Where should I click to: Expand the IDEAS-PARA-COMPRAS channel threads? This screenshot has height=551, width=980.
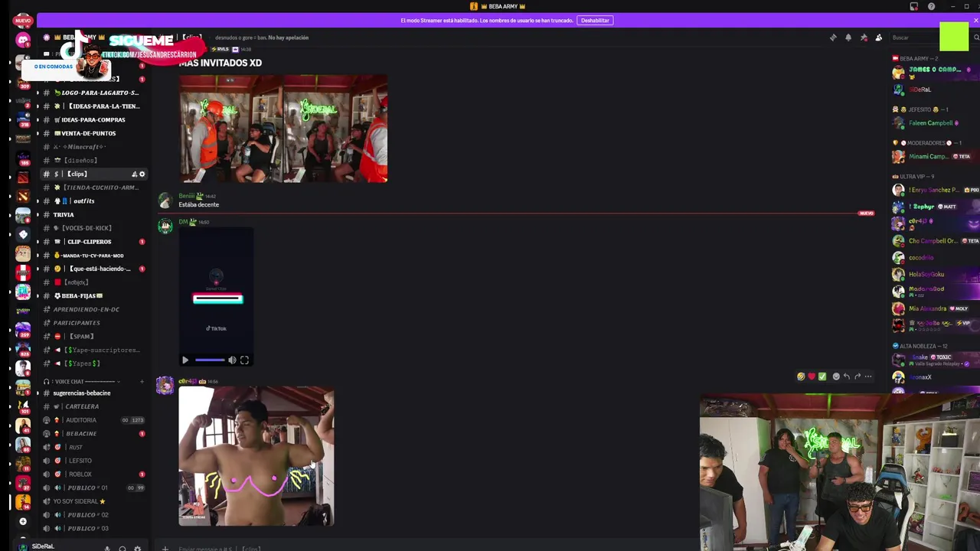click(38, 120)
